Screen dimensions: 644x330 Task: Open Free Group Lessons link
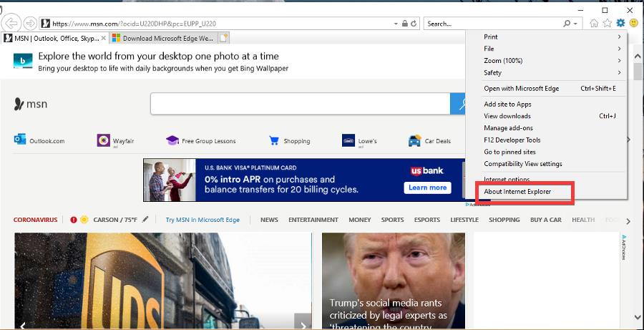point(201,141)
